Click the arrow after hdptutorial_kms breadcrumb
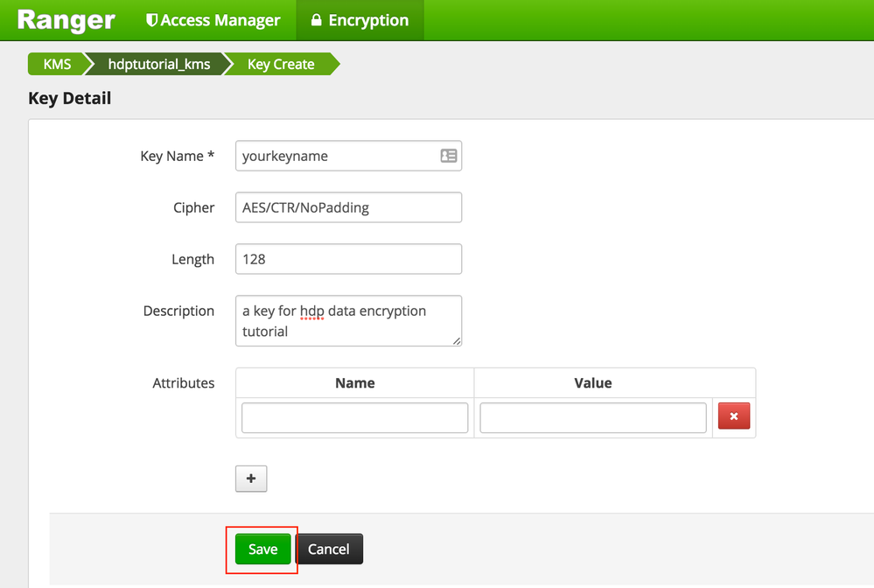 coord(229,63)
